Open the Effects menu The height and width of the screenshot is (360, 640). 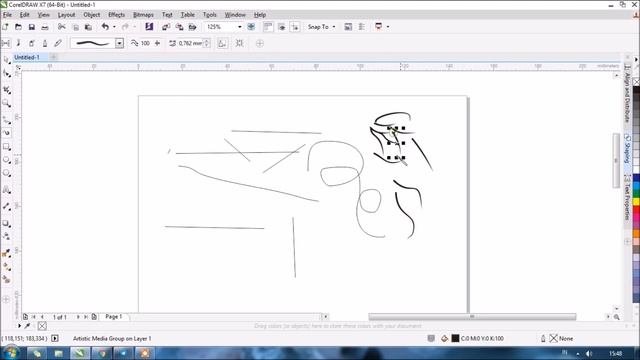point(116,15)
